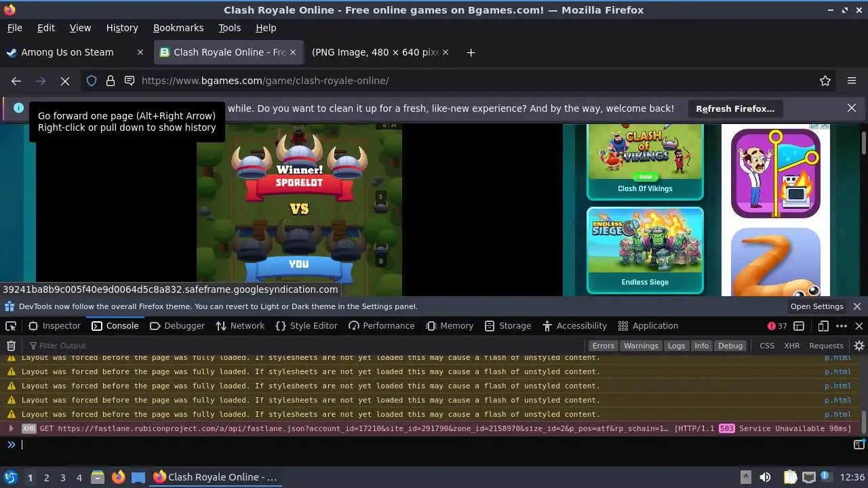
Task: Activate Responsive Design Mode icon
Action: 823,326
